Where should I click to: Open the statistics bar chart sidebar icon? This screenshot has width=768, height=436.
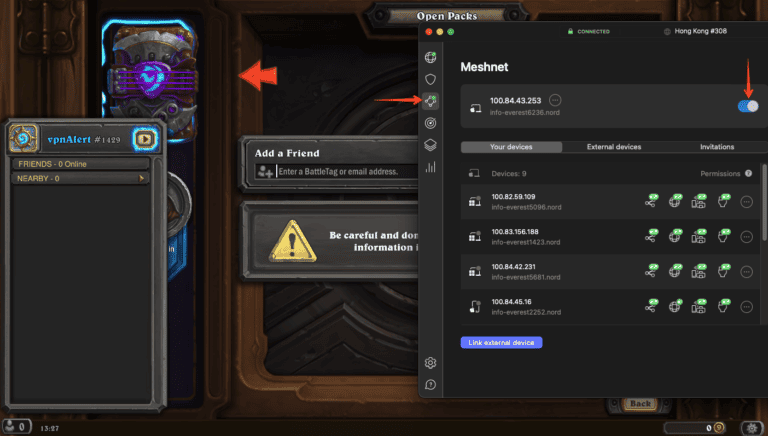click(x=431, y=167)
